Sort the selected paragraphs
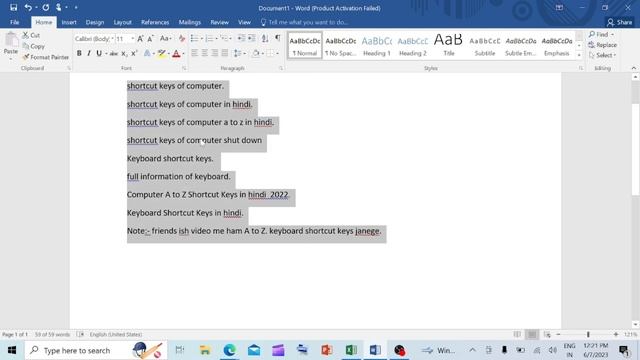 [265, 38]
